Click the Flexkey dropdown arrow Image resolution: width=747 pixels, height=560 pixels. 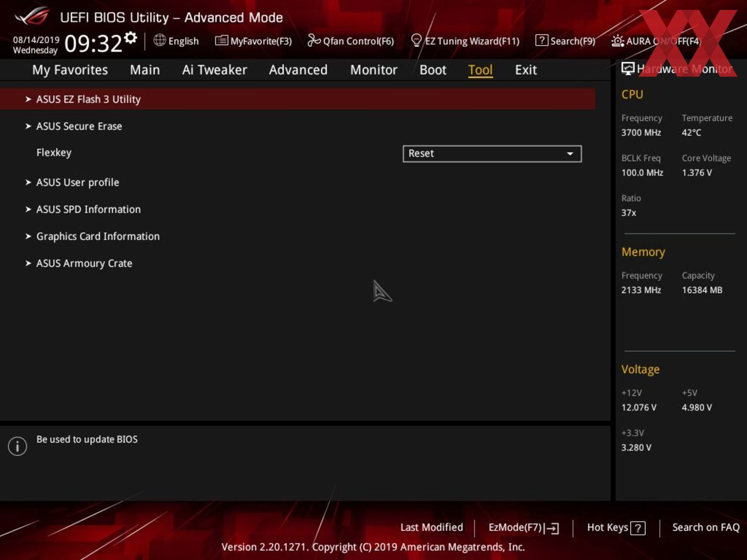click(570, 154)
